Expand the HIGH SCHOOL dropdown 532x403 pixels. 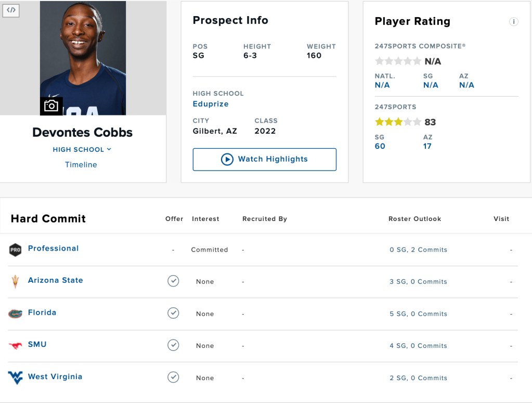82,150
